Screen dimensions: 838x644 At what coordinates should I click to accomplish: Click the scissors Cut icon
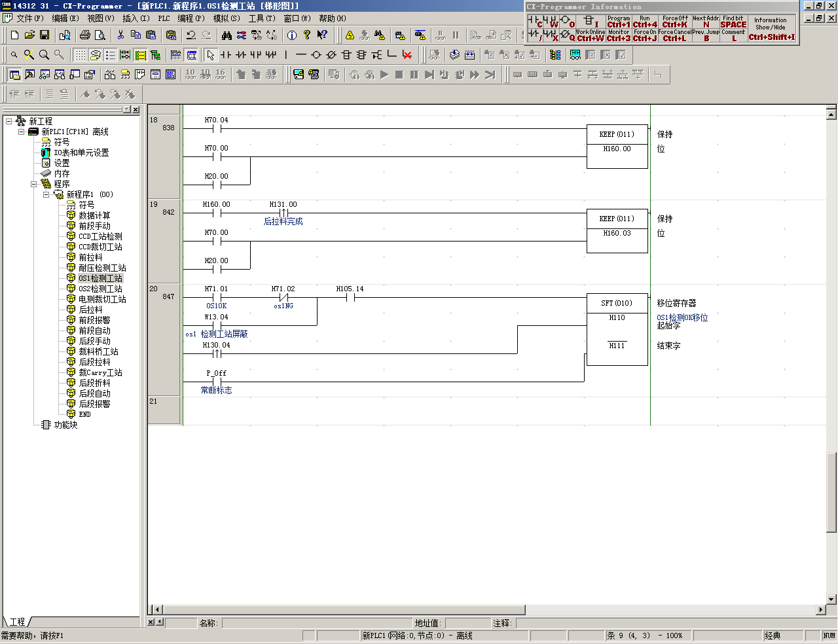(x=120, y=35)
